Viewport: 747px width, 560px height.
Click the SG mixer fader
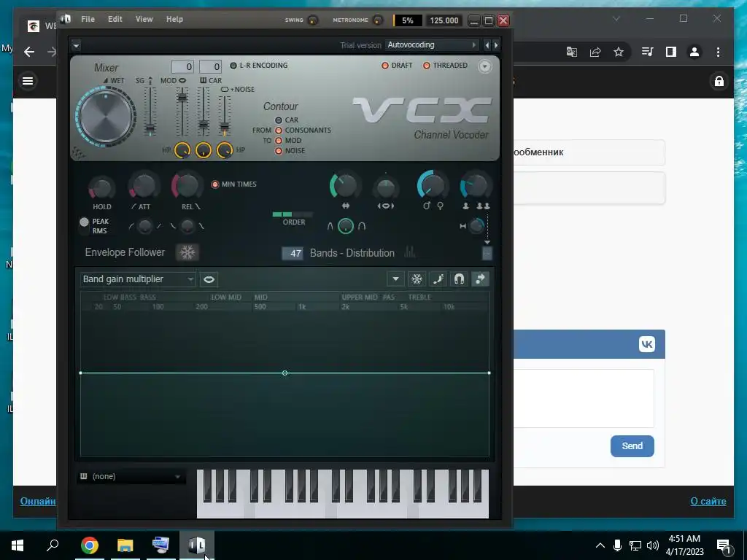click(150, 112)
